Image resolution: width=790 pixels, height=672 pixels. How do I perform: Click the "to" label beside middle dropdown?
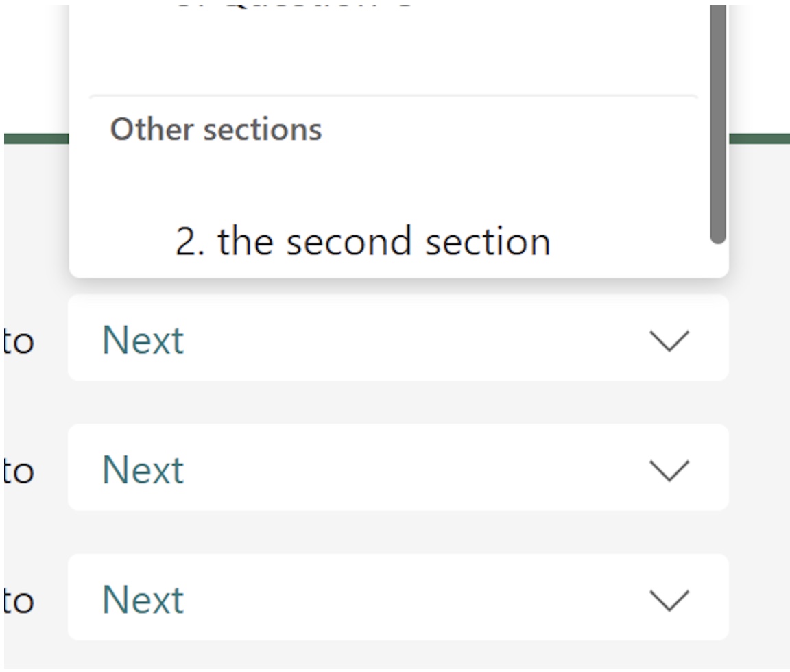click(19, 471)
